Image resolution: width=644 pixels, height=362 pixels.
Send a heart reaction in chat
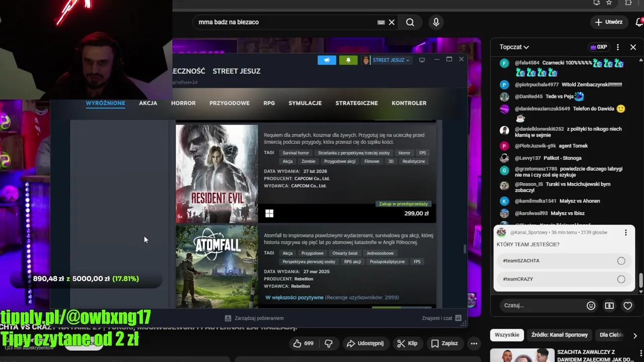click(627, 305)
